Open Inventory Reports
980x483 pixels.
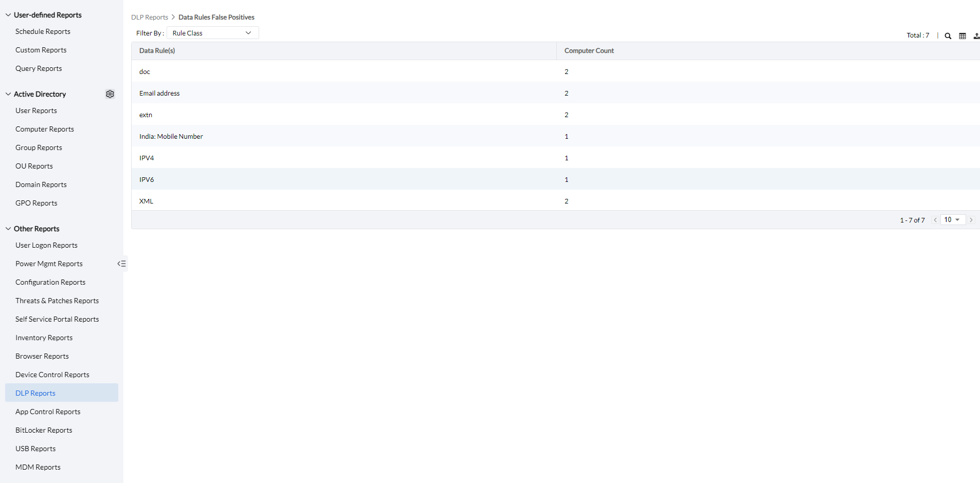44,338
